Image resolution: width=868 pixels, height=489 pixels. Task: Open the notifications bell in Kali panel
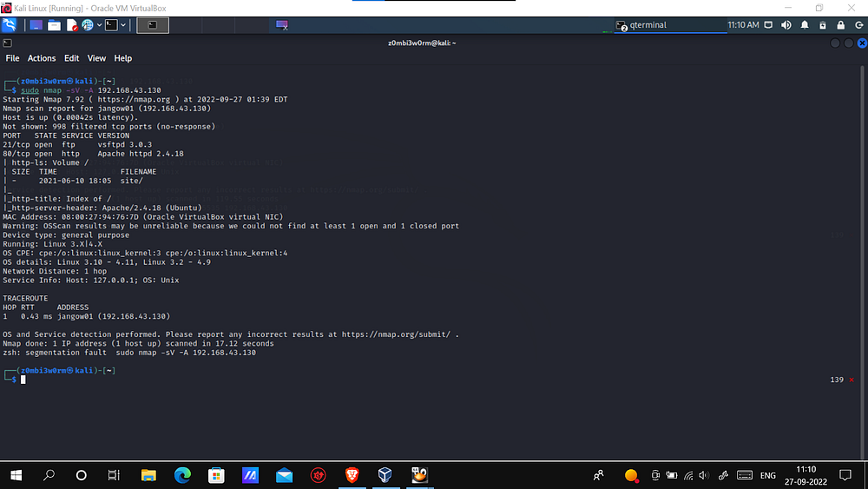pos(805,25)
